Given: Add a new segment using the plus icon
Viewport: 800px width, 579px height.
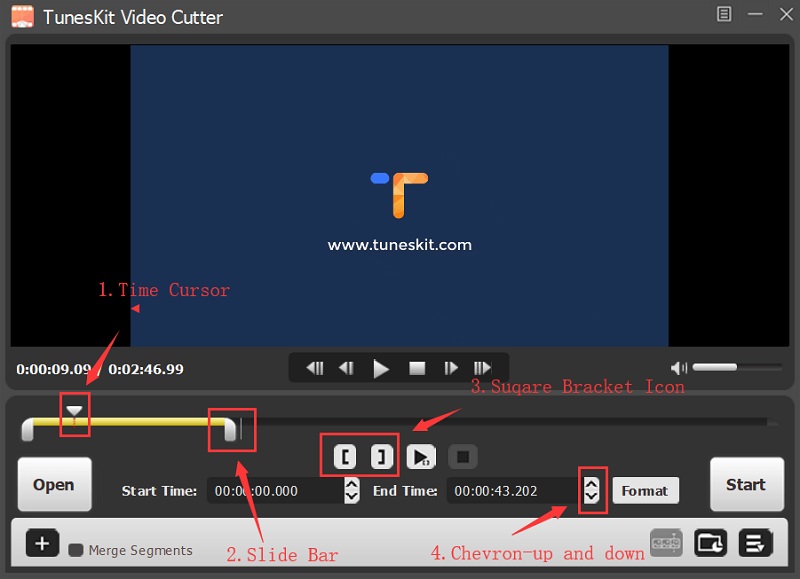Looking at the screenshot, I should point(42,544).
